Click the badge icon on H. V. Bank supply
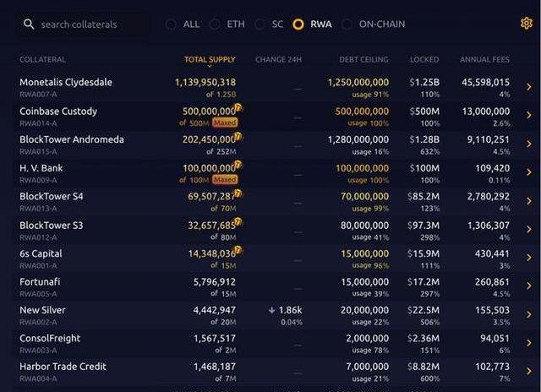541x392 pixels. (x=239, y=166)
